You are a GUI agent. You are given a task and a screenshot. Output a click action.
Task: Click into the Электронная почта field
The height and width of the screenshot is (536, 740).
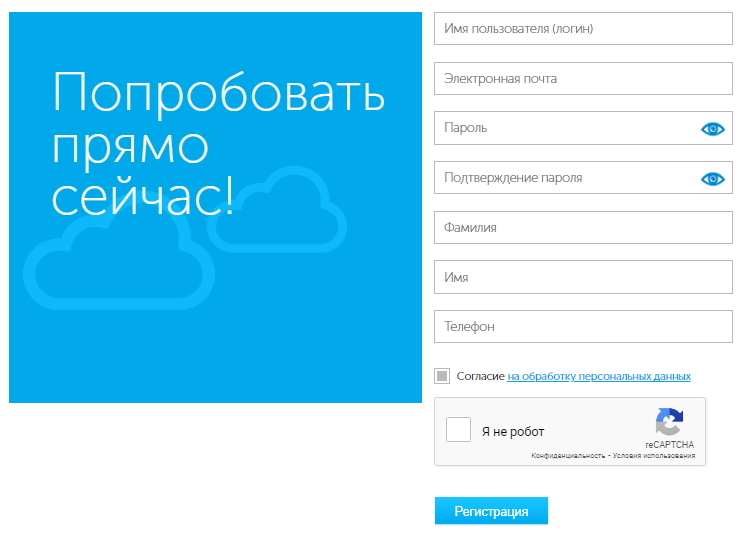coord(584,79)
